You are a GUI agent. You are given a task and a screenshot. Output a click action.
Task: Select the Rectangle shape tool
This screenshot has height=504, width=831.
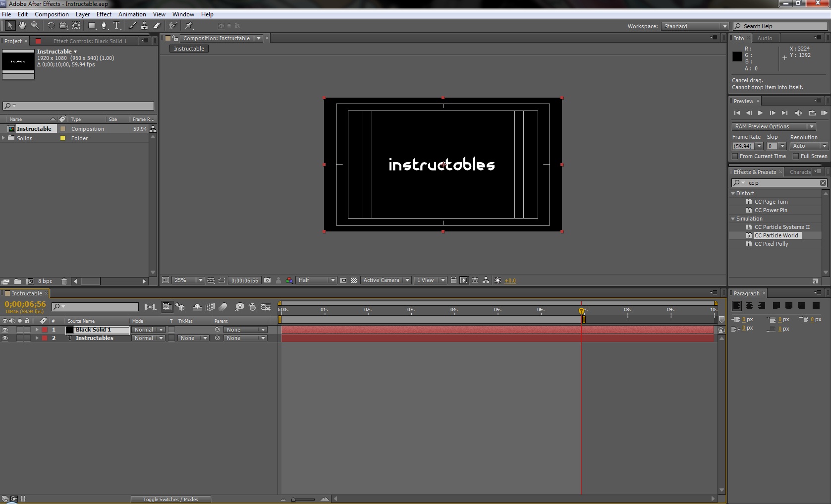(x=92, y=25)
